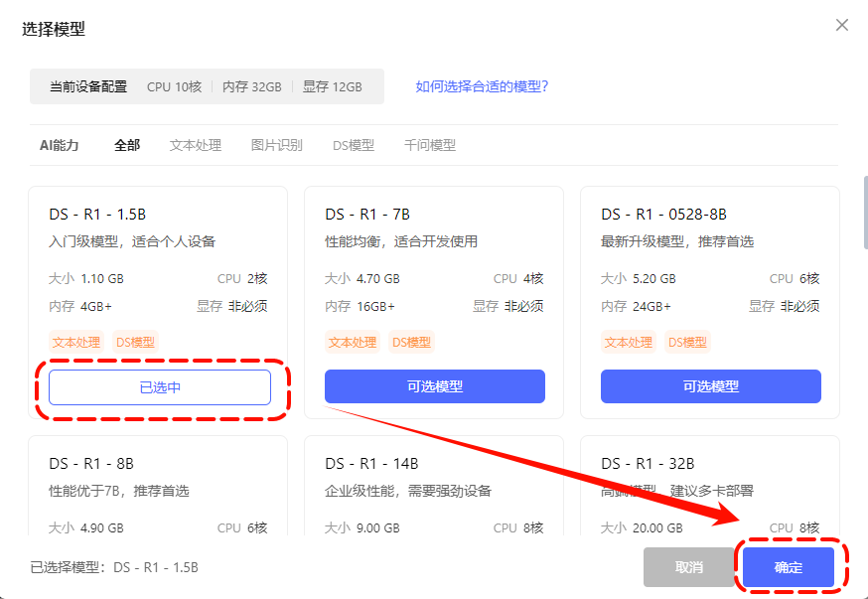Screen dimensions: 868x599
Task: Click the description 入门级模型，适合个人设备
Action: tap(132, 241)
